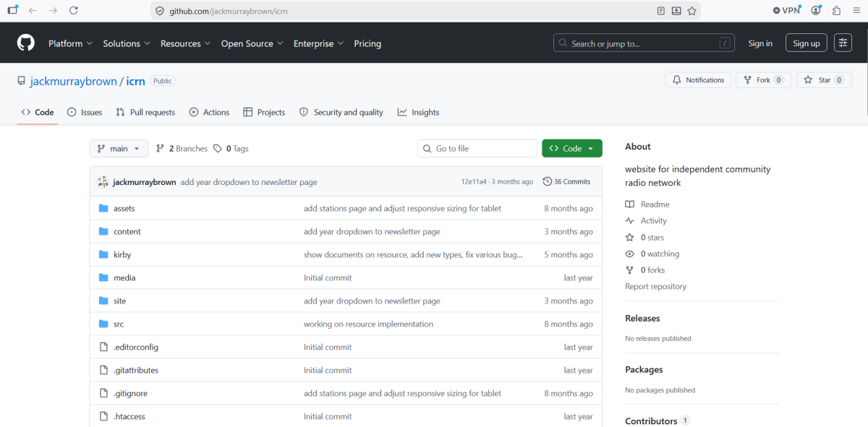Viewport: 868px width, 427px height.
Task: Open the jackmurraybrown owner link
Action: coord(73,81)
